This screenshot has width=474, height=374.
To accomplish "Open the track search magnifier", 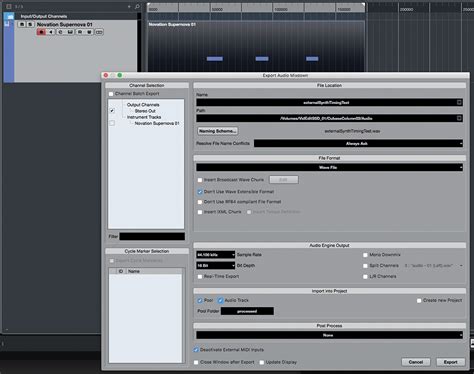I will point(137,6).
